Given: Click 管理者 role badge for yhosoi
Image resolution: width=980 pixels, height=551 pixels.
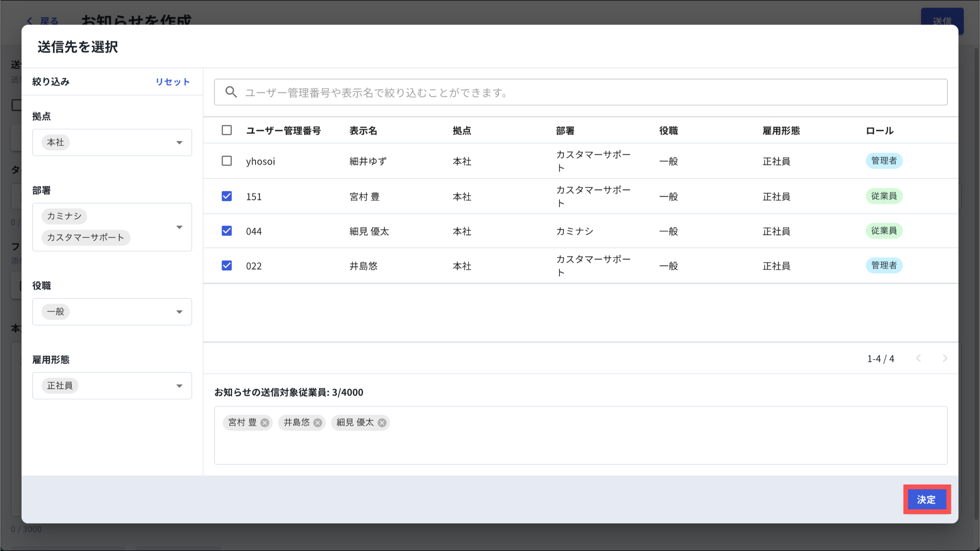Looking at the screenshot, I should (883, 161).
